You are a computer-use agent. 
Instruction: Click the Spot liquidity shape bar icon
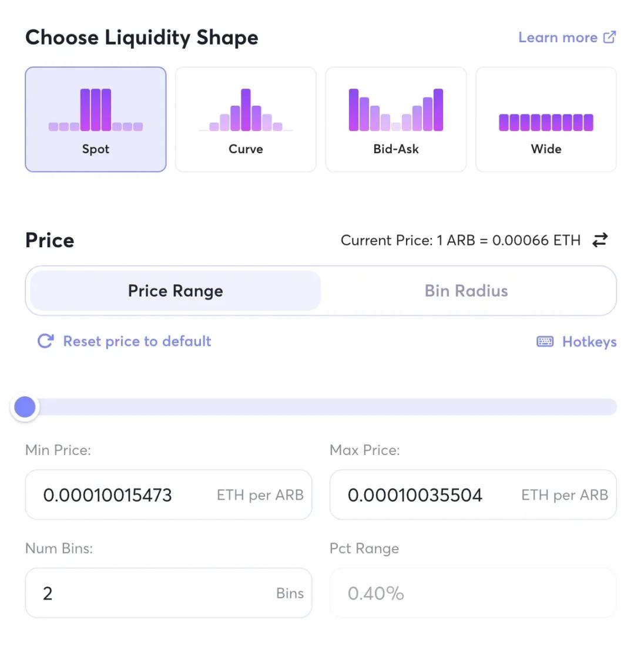[96, 110]
